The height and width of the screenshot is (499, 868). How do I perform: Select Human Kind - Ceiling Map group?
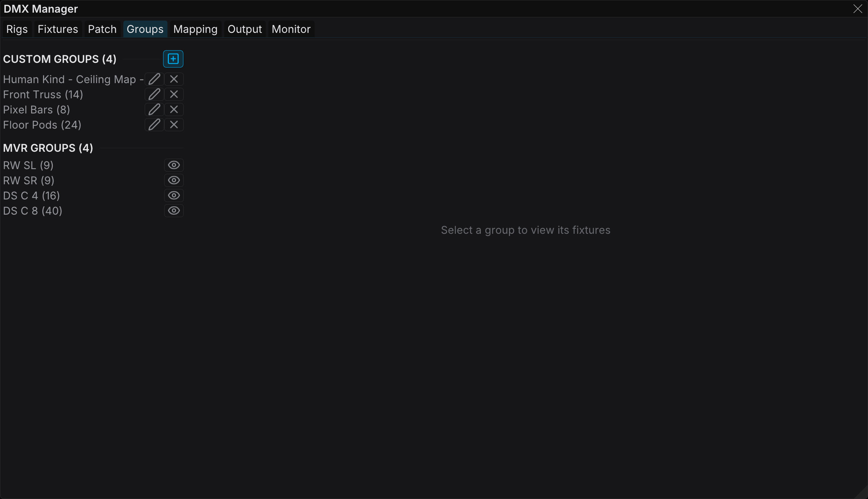[x=73, y=79]
